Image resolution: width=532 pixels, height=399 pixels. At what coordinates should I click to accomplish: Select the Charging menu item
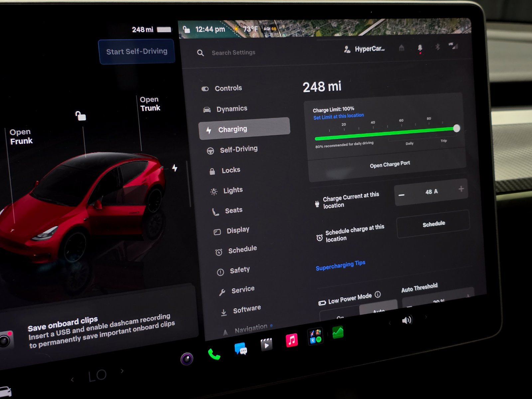244,129
